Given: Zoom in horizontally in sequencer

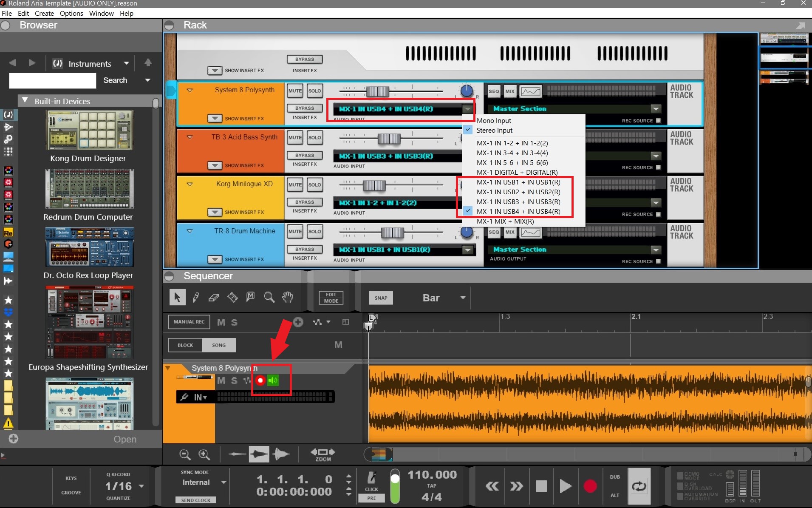Looking at the screenshot, I should point(204,454).
